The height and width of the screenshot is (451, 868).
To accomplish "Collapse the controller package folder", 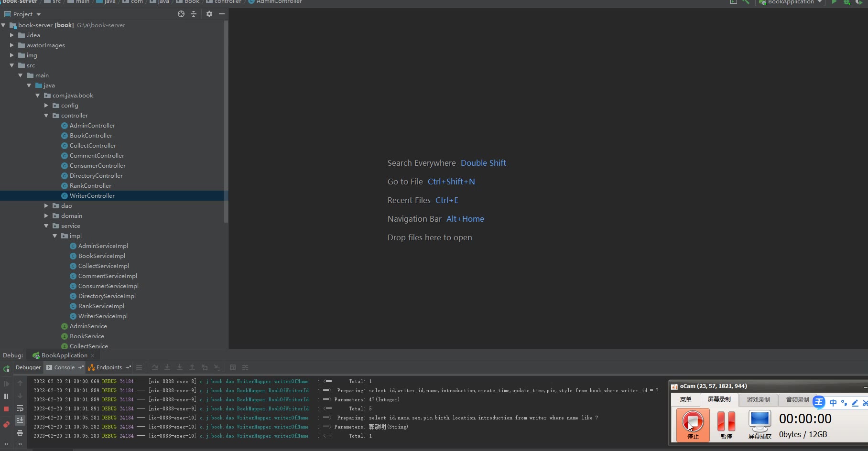I will [46, 116].
